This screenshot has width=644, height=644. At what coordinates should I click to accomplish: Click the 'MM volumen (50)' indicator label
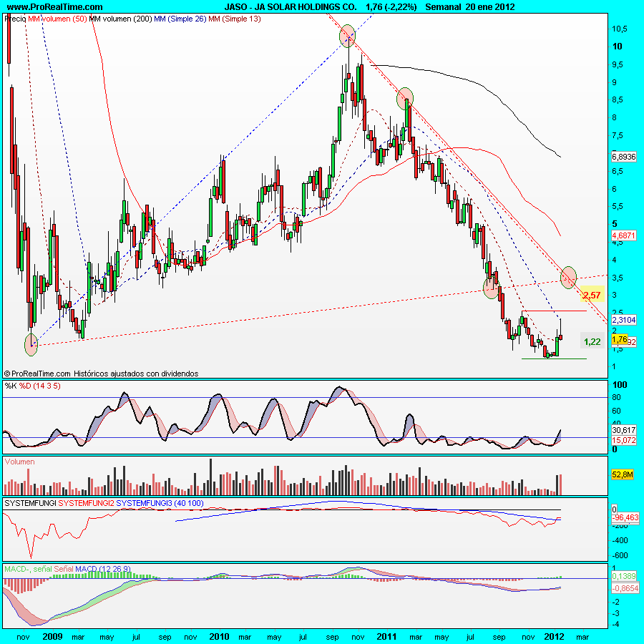(57, 19)
